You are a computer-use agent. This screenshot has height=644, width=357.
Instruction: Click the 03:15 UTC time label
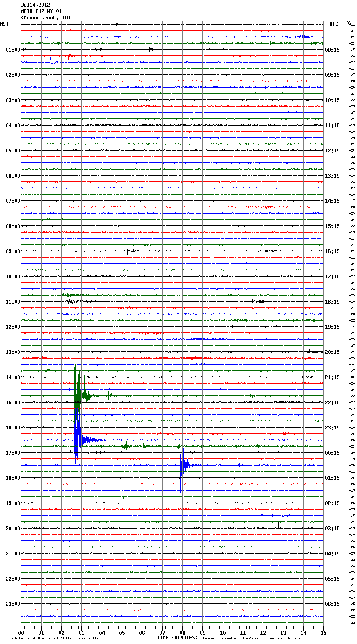tap(332, 529)
